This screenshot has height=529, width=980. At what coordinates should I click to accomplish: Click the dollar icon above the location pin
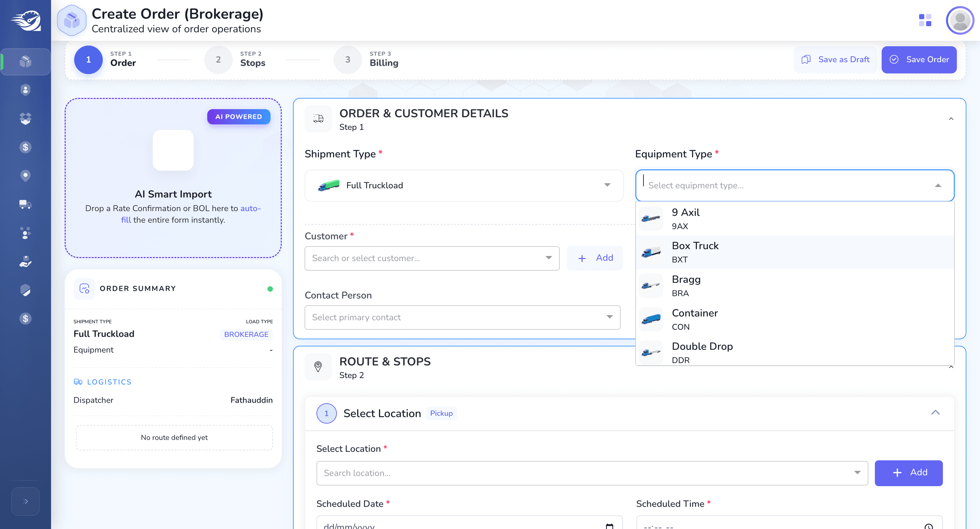coord(25,147)
